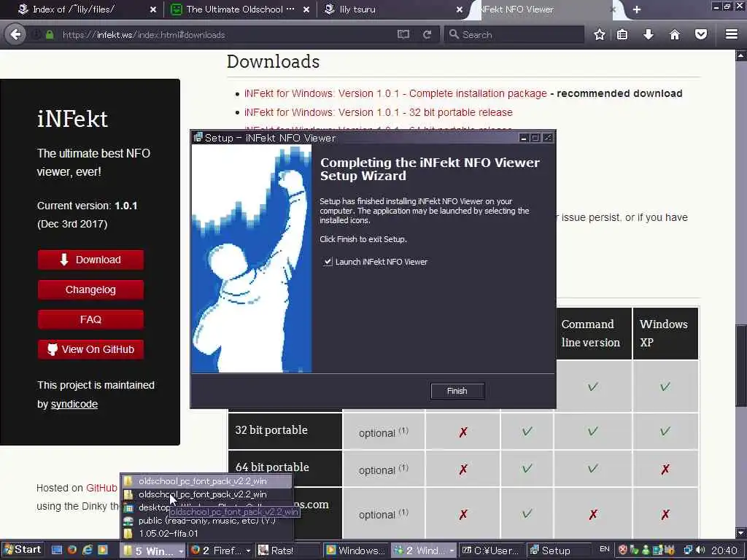Click the '64 bit portable' table row header

285,468
